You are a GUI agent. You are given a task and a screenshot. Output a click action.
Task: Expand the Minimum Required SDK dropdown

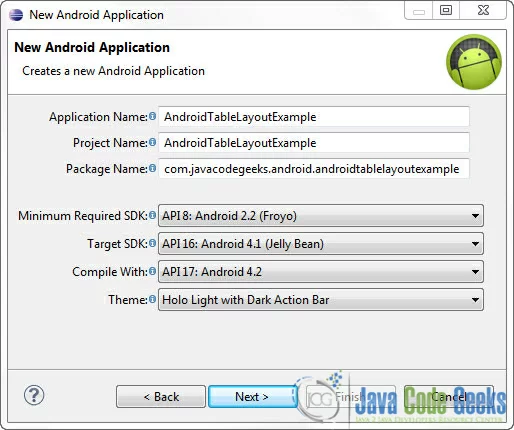coord(321,216)
